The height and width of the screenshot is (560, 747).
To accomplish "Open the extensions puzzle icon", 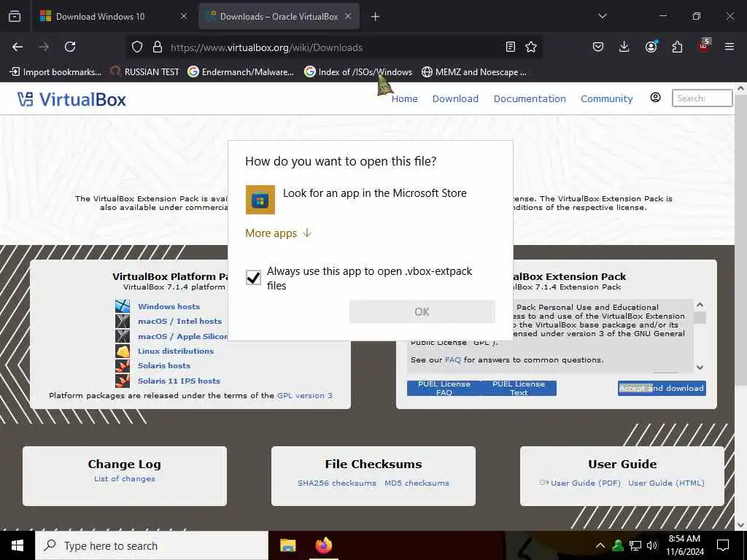I will [677, 47].
